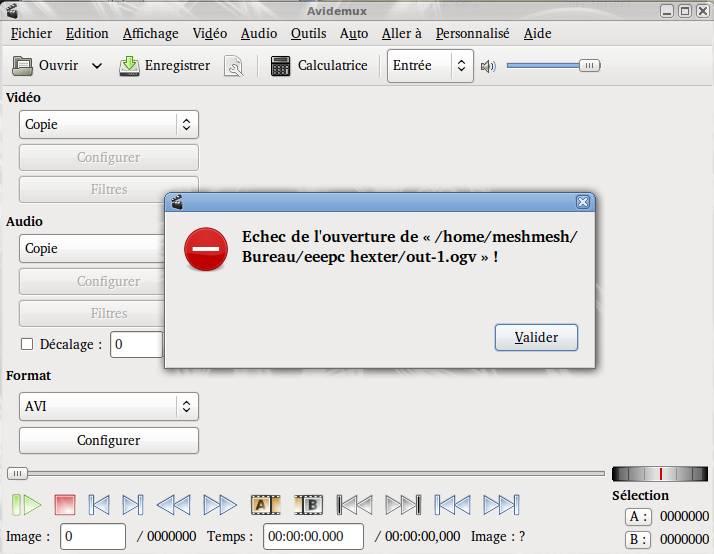Click the Décalage value field
Image resolution: width=714 pixels, height=554 pixels.
137,345
